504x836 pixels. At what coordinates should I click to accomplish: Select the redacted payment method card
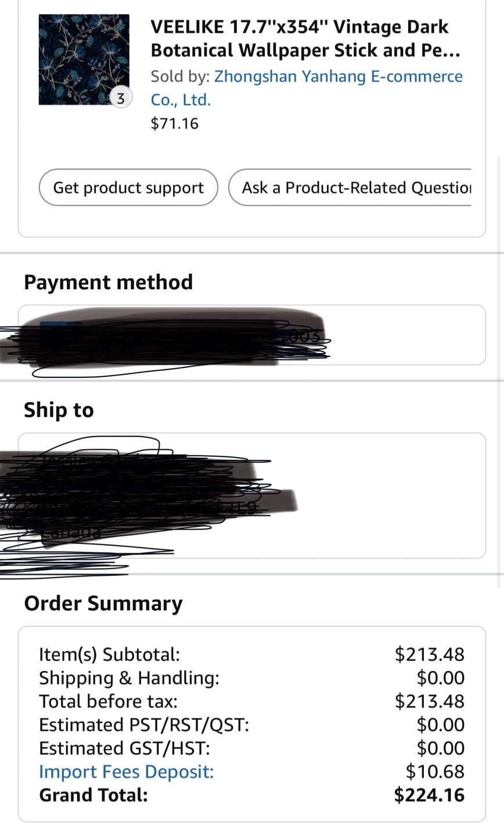click(x=252, y=335)
